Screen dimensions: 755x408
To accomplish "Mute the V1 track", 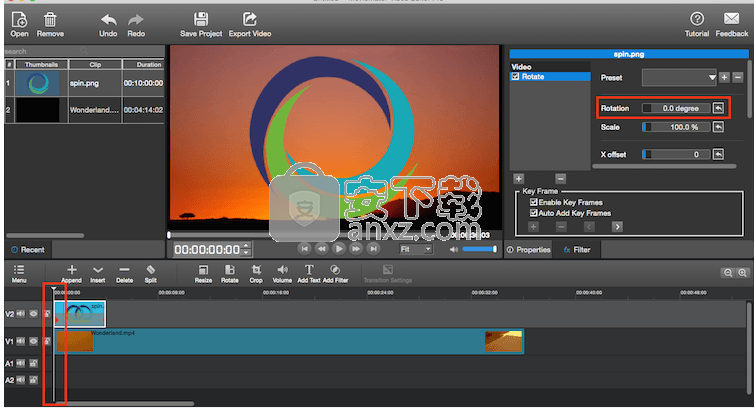I will [x=21, y=341].
